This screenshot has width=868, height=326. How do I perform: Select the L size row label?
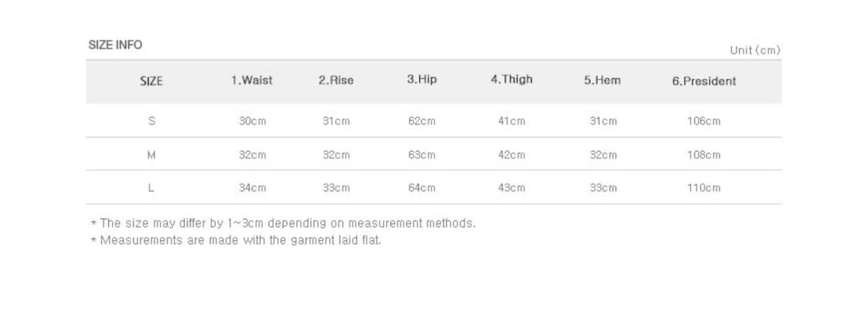[x=151, y=188]
